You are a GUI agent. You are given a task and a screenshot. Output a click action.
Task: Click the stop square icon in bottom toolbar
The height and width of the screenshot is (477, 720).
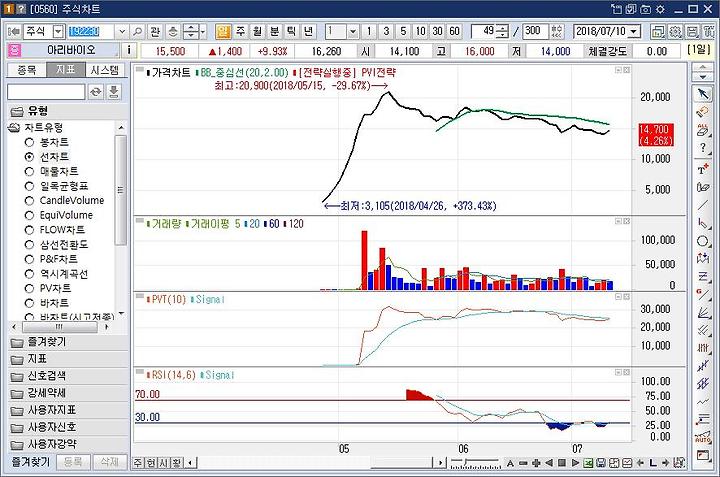[x=561, y=463]
